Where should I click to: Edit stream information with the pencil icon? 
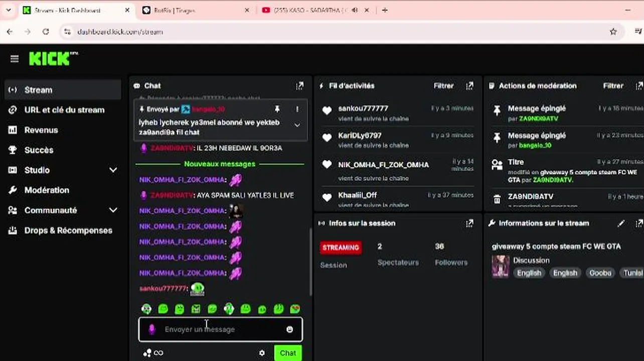coord(621,223)
